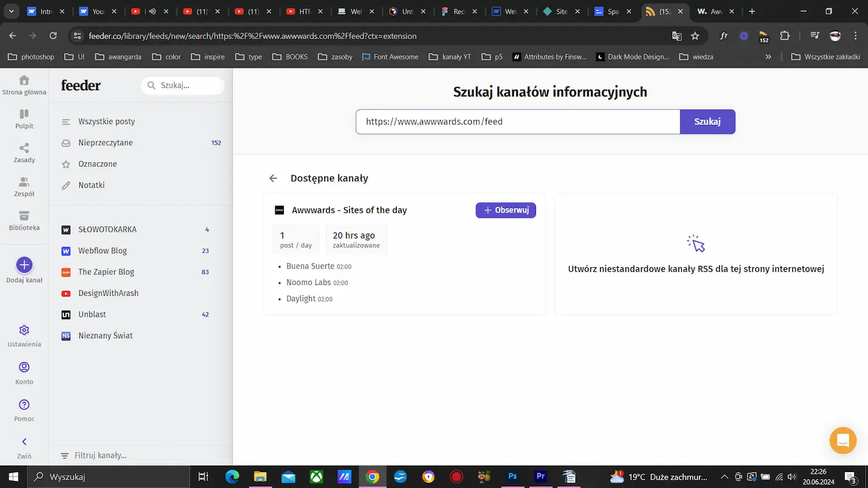Open Ustawienia settings gear
The image size is (868, 488).
(x=24, y=331)
